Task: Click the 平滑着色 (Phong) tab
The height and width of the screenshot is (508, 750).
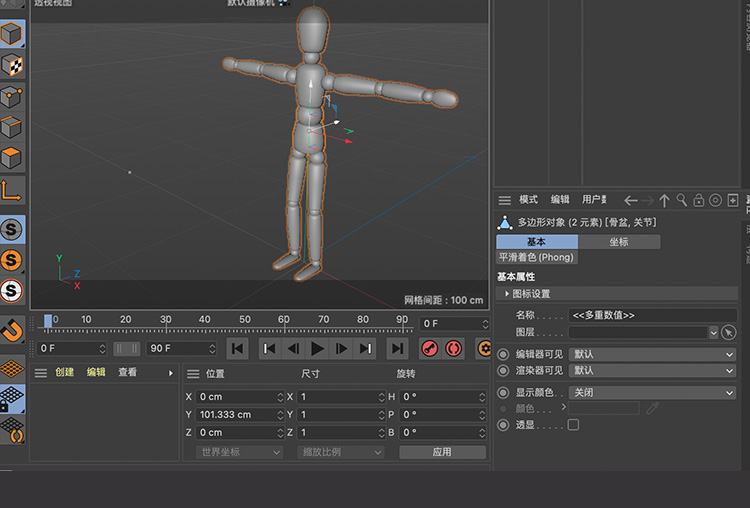Action: pos(537,257)
